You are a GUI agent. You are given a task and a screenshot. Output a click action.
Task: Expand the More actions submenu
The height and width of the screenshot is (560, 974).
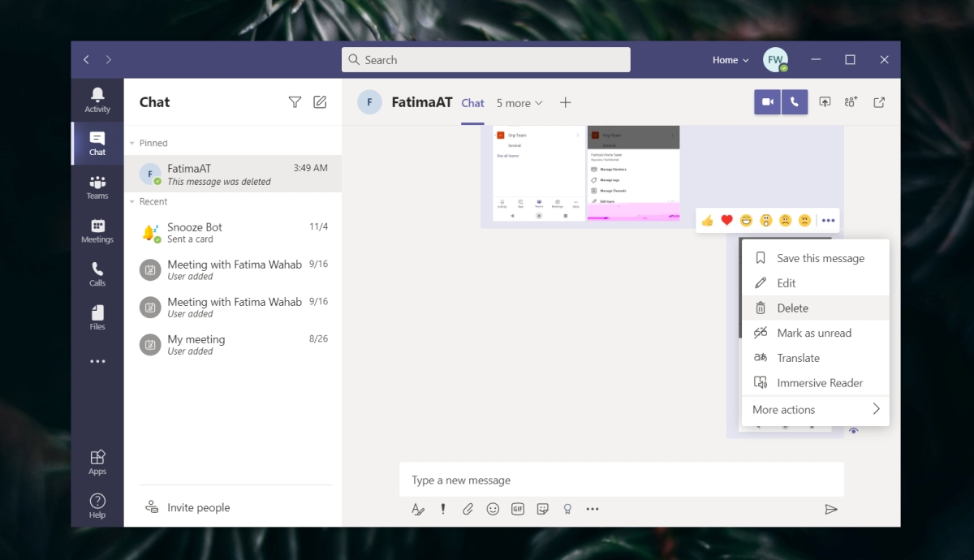tap(816, 410)
